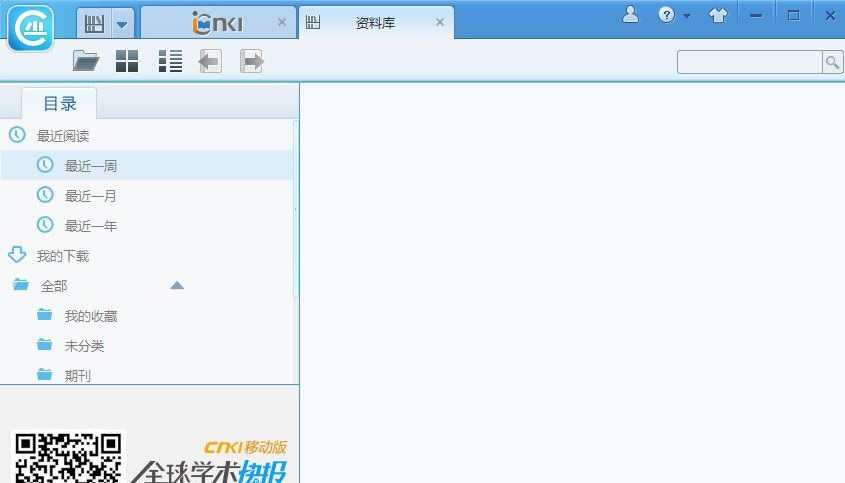This screenshot has width=845, height=483.
Task: Click the download arrow icon
Action: click(x=17, y=254)
